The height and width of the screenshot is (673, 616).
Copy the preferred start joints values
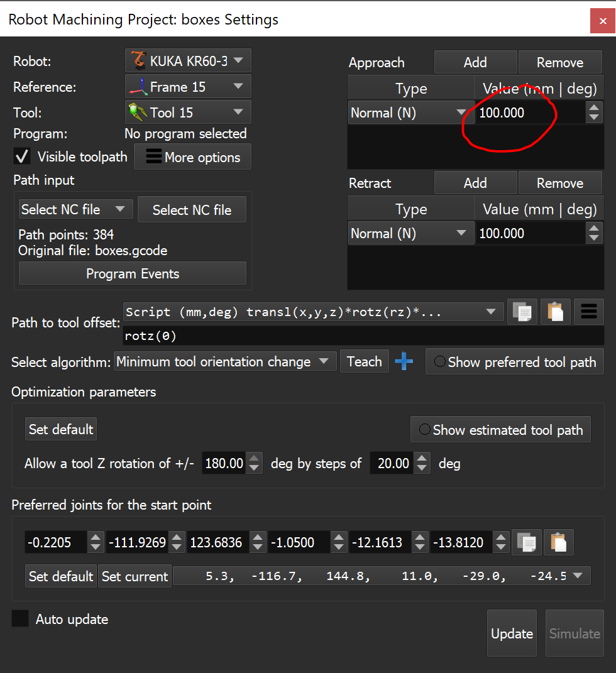[x=527, y=542]
